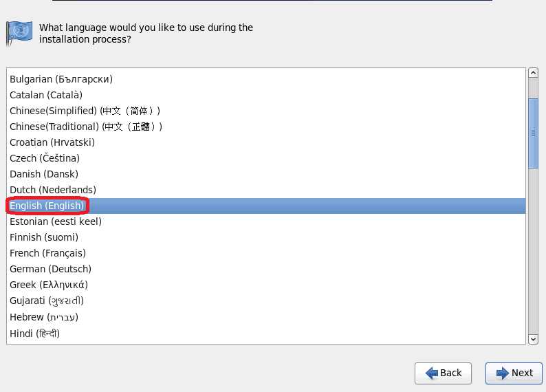This screenshot has width=546, height=392.
Task: Click the scrollbar down arrow
Action: point(533,339)
